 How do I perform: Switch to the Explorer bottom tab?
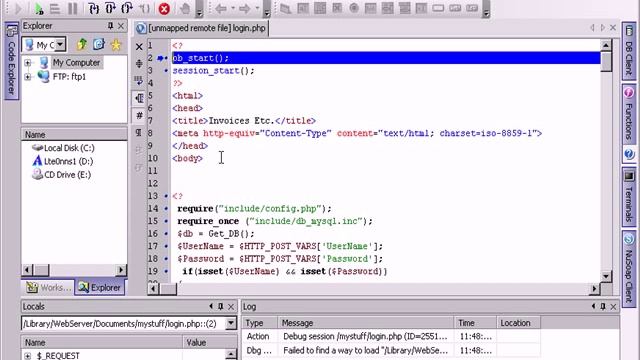[x=100, y=287]
